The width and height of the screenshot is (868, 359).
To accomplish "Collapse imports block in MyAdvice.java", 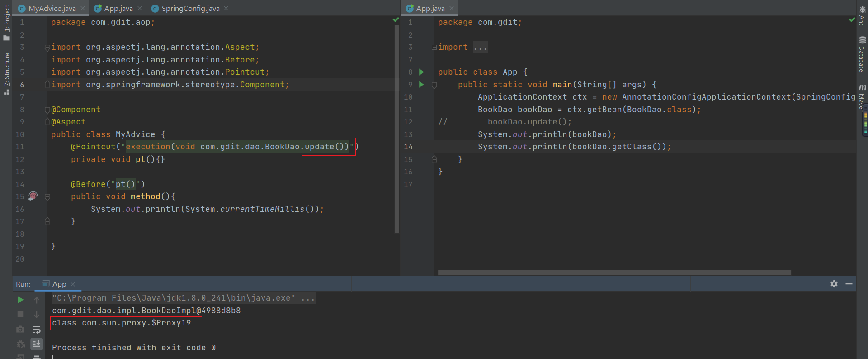I will pos(47,47).
